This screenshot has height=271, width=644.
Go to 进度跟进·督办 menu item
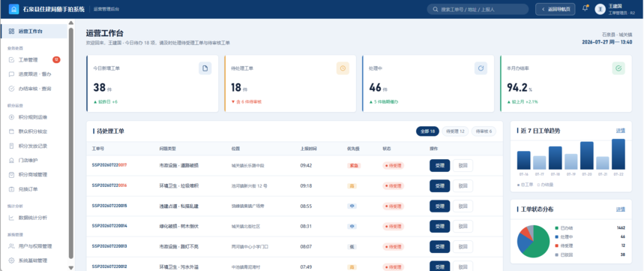pyautogui.click(x=34, y=74)
